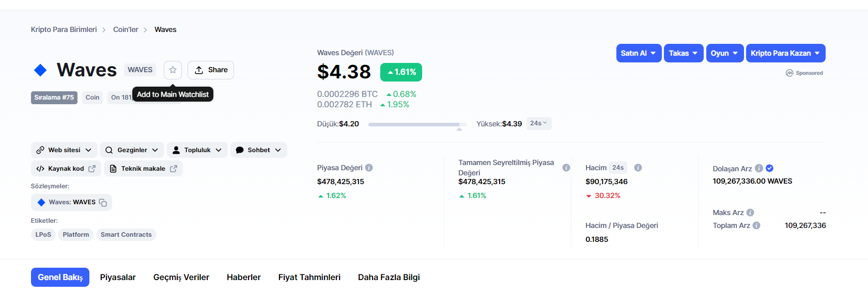
Task: Open the Kripto Para Kazan dropdown
Action: pyautogui.click(x=785, y=53)
